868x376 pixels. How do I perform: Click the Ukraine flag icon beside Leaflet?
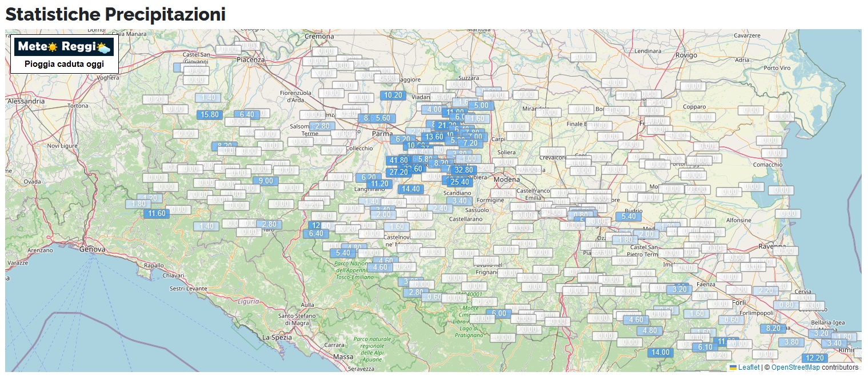[x=733, y=367]
